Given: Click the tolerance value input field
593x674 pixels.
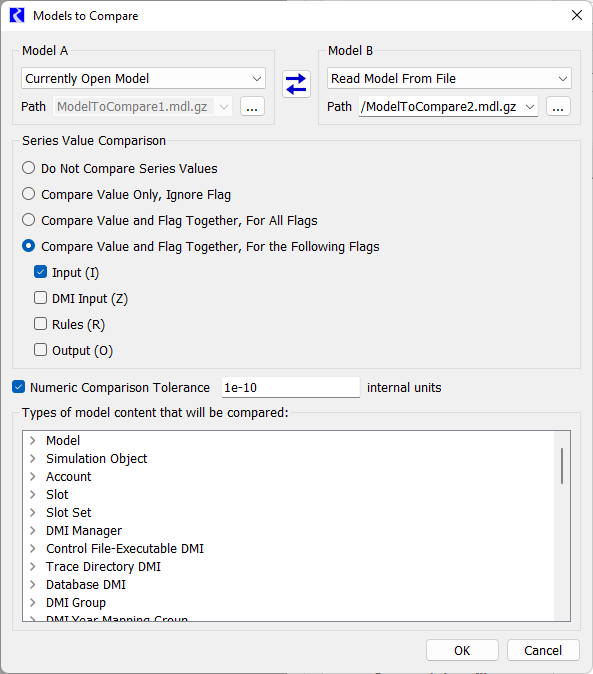Looking at the screenshot, I should click(x=290, y=387).
